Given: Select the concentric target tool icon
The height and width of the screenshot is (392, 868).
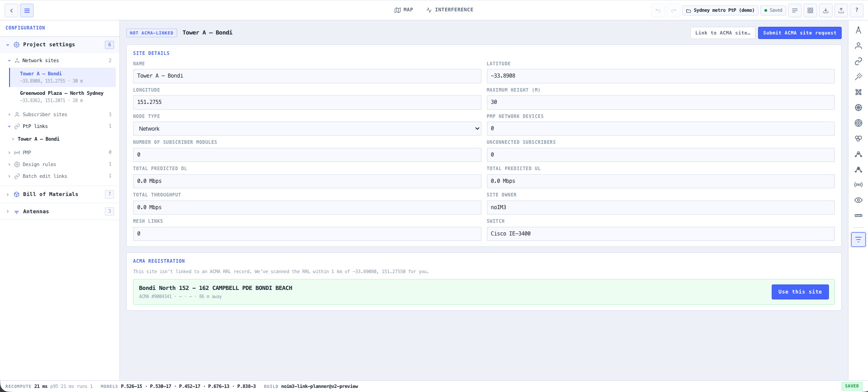Looking at the screenshot, I should point(858,123).
